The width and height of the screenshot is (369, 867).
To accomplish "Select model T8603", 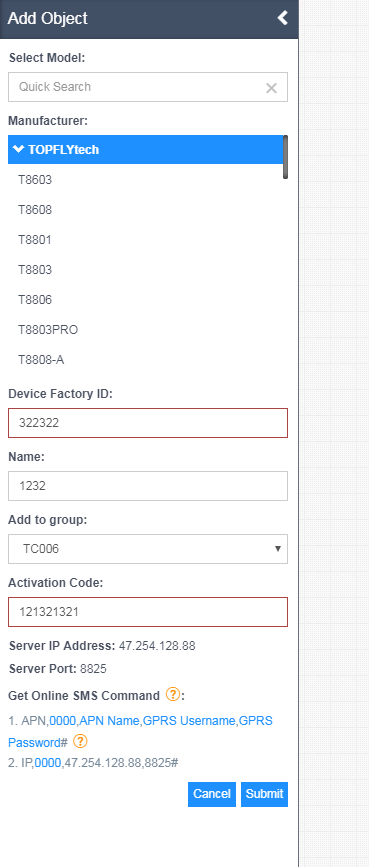I will point(146,180).
